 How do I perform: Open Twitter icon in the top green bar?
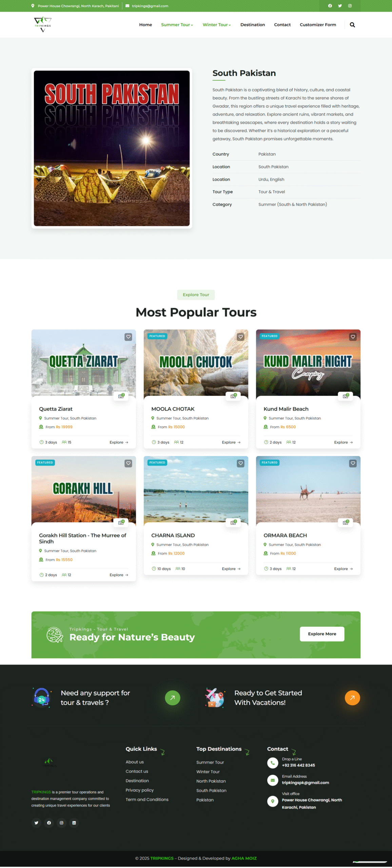pos(340,6)
